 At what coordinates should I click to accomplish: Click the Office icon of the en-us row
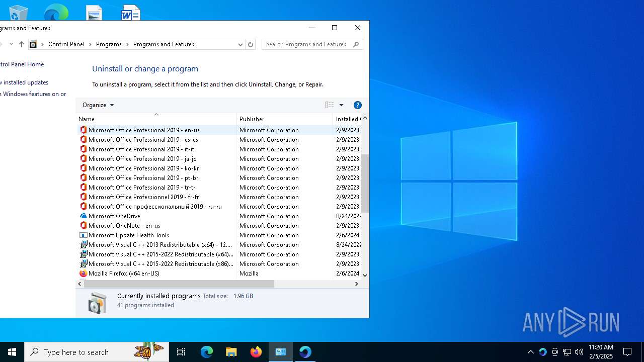tap(84, 130)
